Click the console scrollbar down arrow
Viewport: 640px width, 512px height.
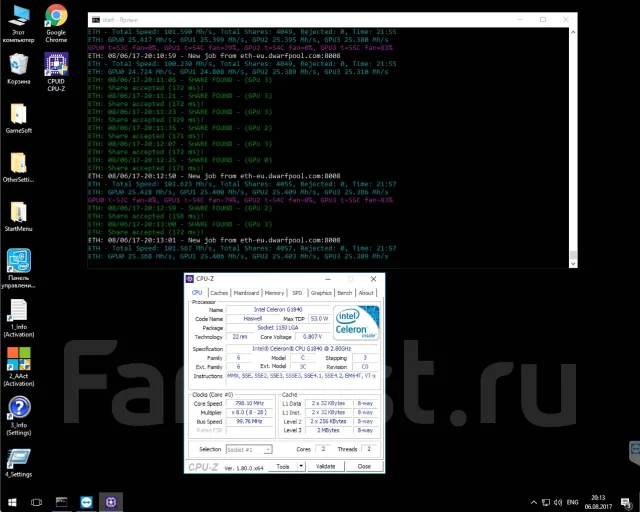coord(573,264)
